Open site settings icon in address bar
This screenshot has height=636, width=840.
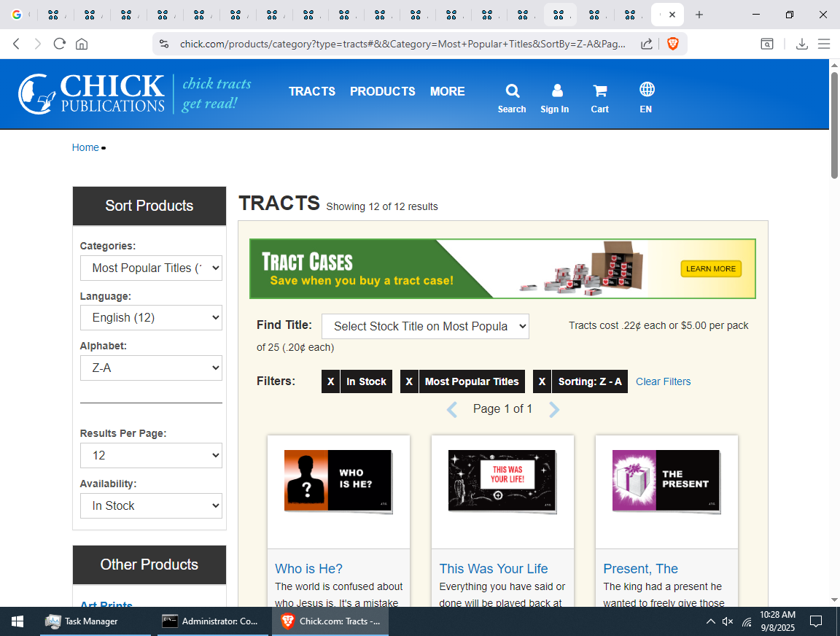pyautogui.click(x=164, y=44)
